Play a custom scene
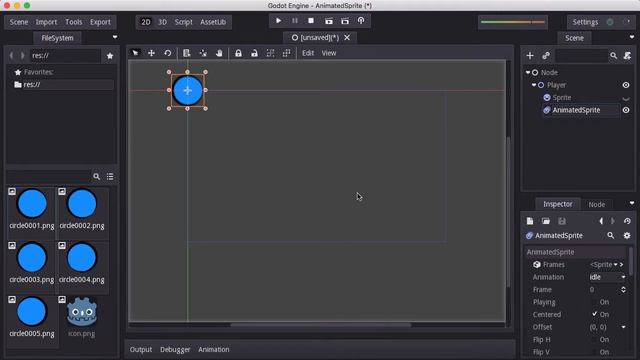The height and width of the screenshot is (360, 640). click(x=345, y=21)
